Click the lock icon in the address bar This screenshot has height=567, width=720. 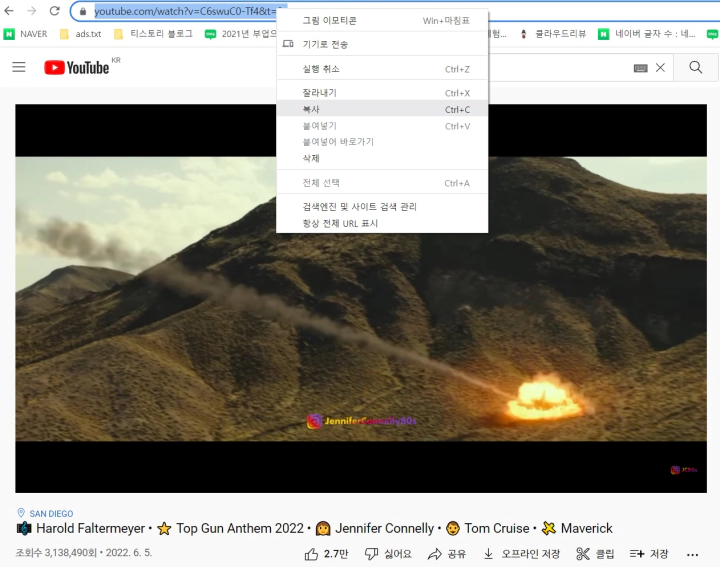point(83,11)
